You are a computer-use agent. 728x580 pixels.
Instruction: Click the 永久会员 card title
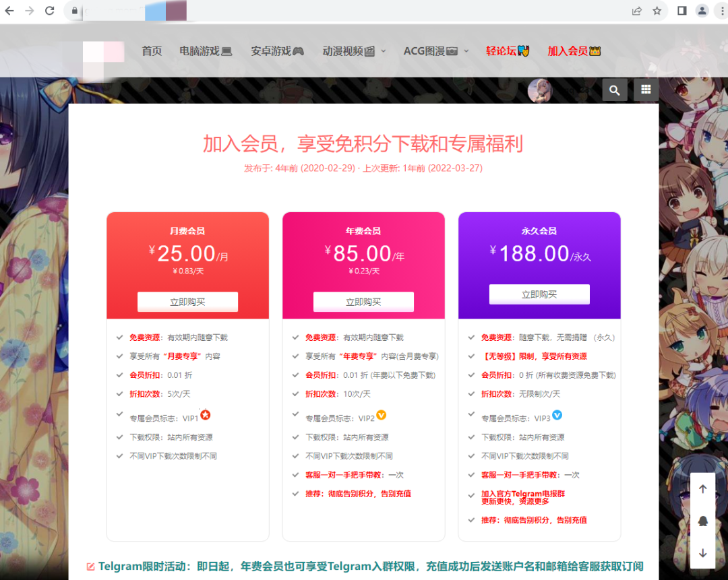tap(539, 230)
